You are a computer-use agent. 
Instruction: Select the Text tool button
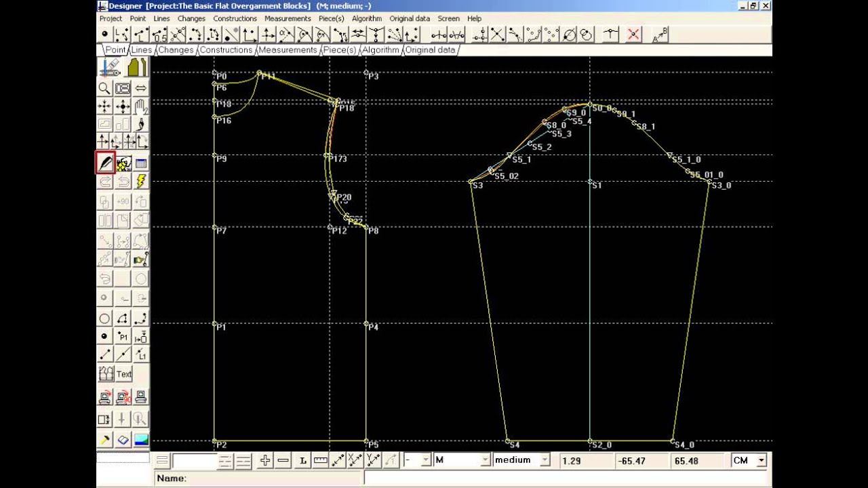tap(124, 374)
